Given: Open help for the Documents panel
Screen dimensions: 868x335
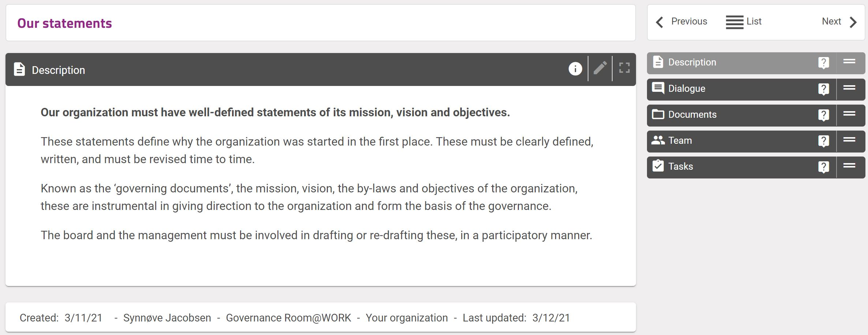Looking at the screenshot, I should click(x=823, y=115).
